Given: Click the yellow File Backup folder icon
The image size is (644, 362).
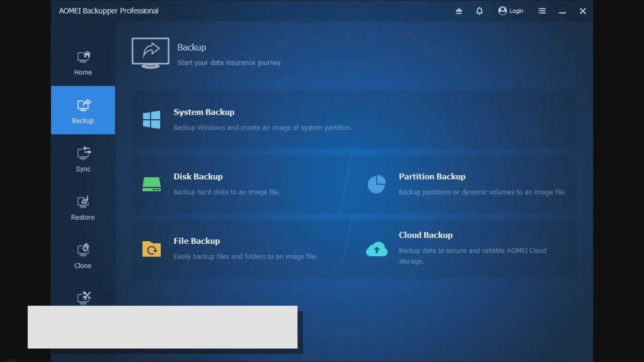Looking at the screenshot, I should [152, 249].
